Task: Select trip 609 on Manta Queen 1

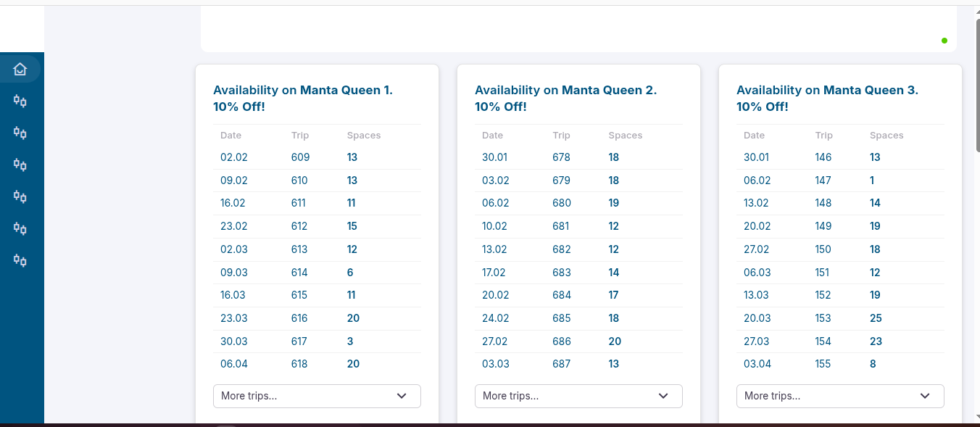Action: pyautogui.click(x=300, y=157)
